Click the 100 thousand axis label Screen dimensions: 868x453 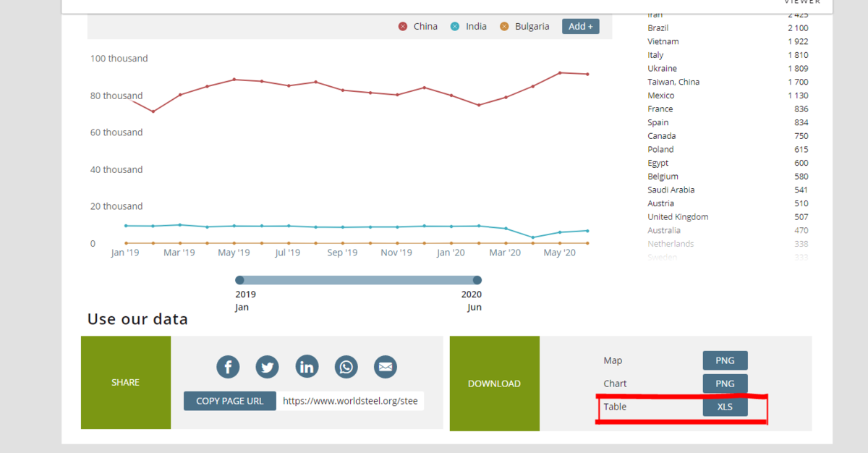pyautogui.click(x=119, y=59)
